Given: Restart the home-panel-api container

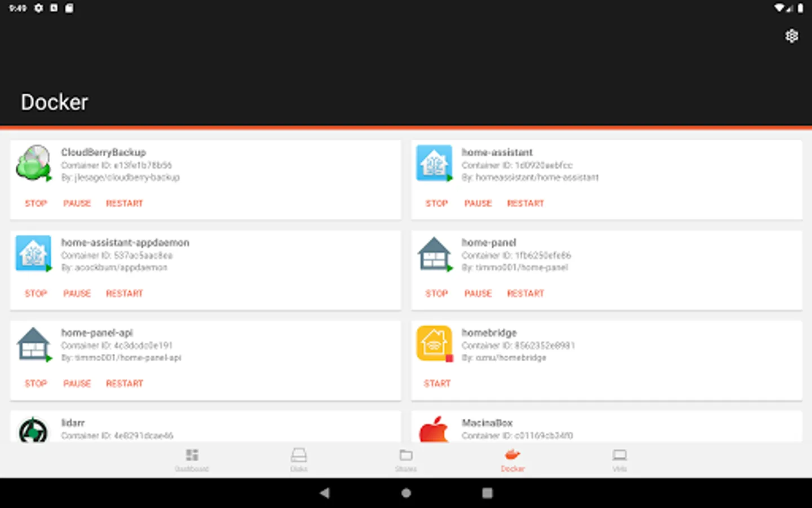Looking at the screenshot, I should click(125, 383).
